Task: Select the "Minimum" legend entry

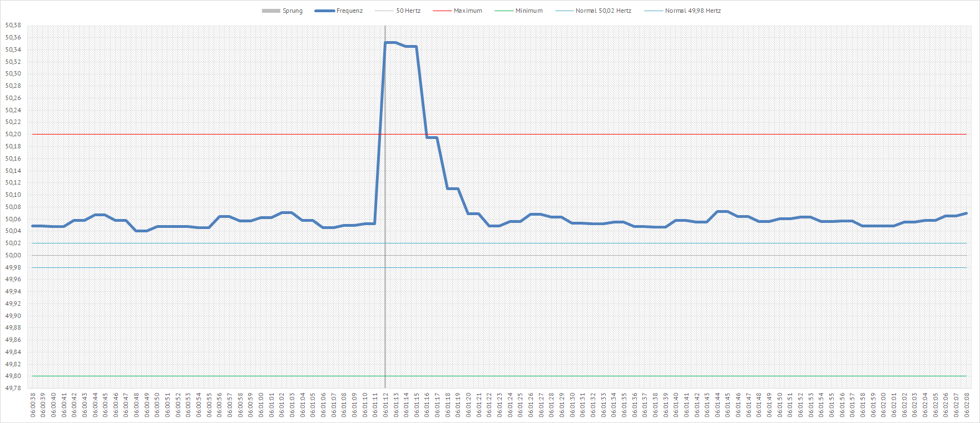Action: click(x=528, y=11)
